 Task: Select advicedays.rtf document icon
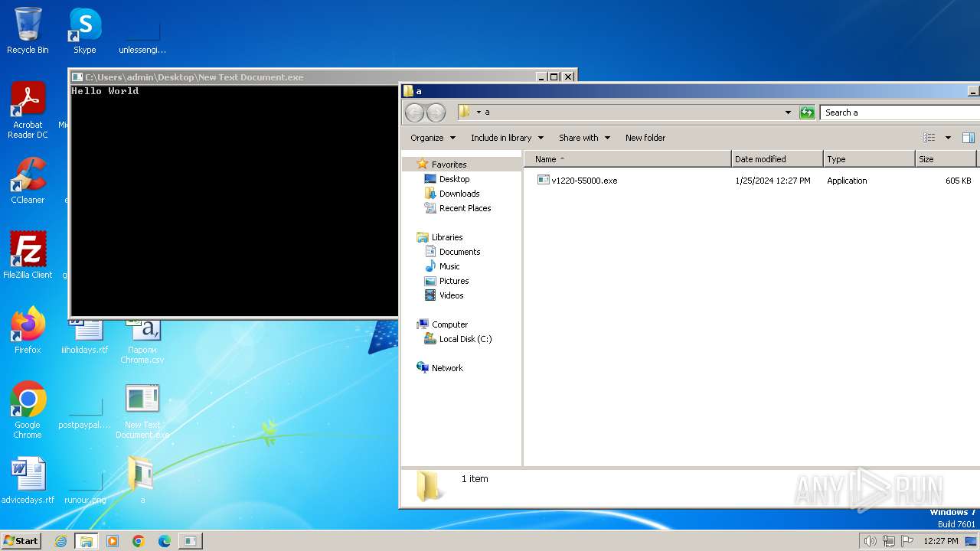point(28,481)
